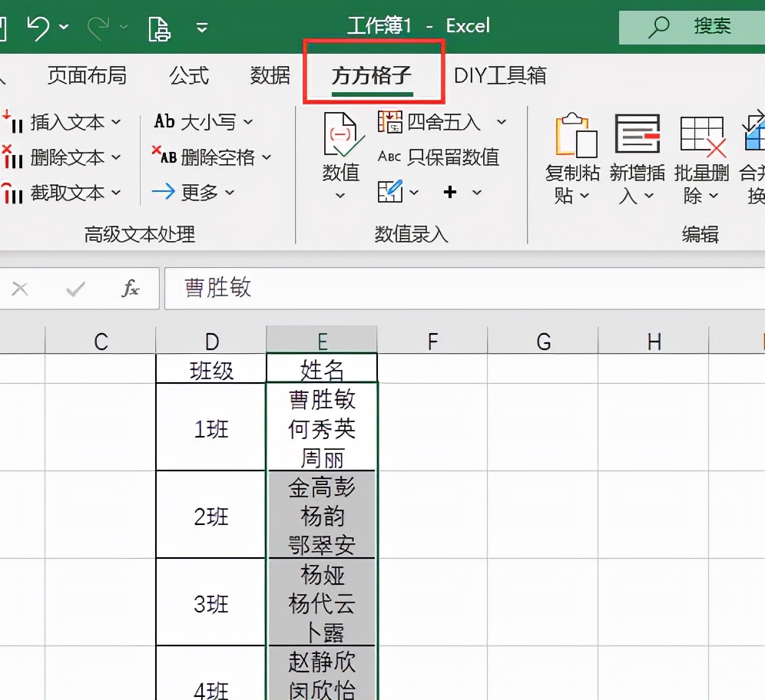Click the Undo icon in quick access toolbar
Screen dimensions: 765x700
tap(37, 25)
